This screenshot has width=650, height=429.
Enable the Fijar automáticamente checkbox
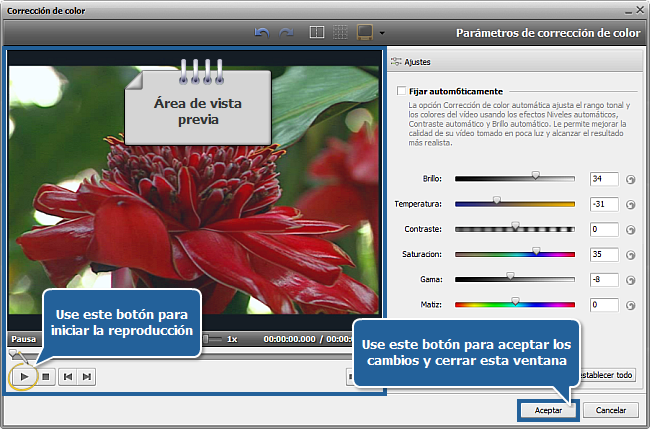[401, 91]
